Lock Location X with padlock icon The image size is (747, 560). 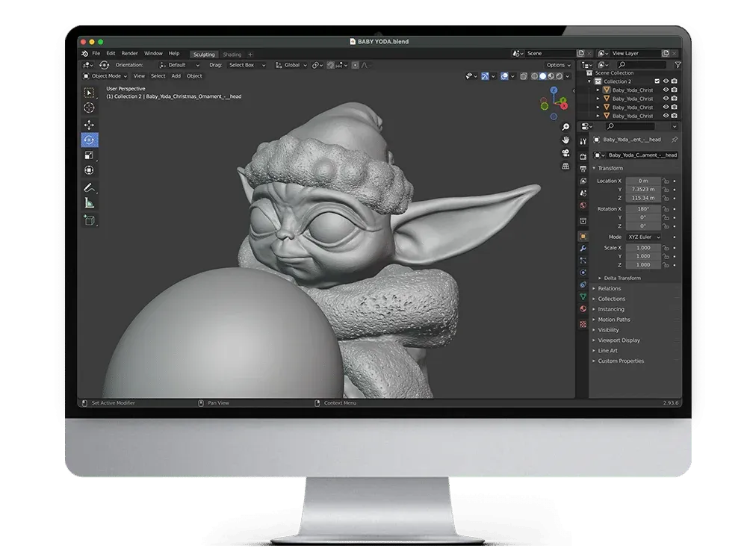(666, 181)
